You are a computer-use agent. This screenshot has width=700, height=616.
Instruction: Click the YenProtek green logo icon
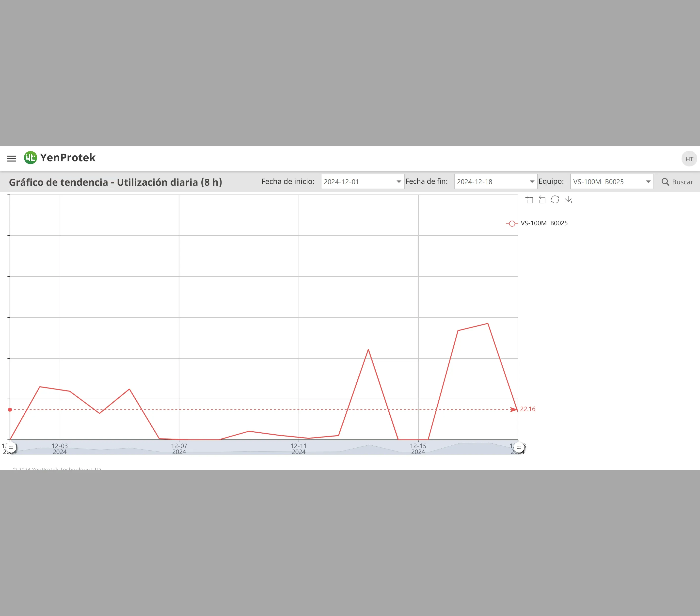tap(30, 158)
